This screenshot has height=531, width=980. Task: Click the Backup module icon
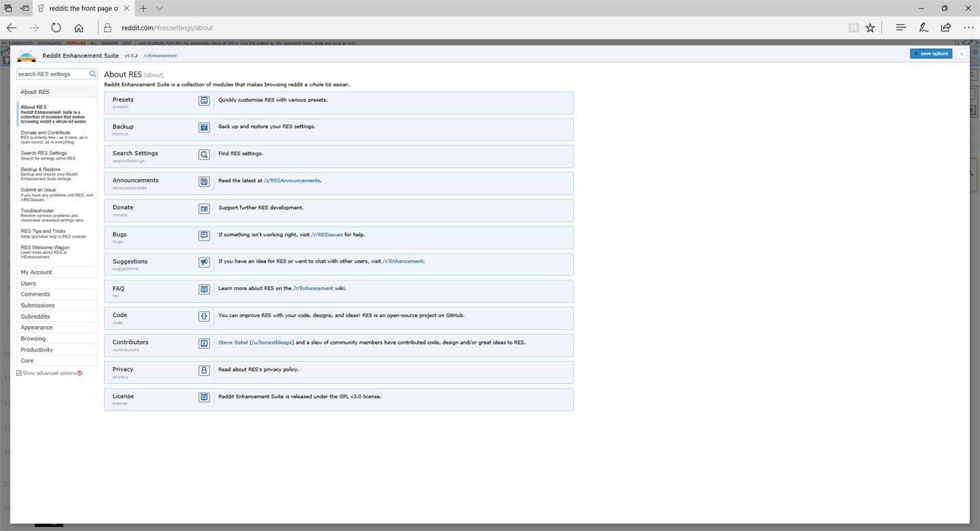[203, 127]
